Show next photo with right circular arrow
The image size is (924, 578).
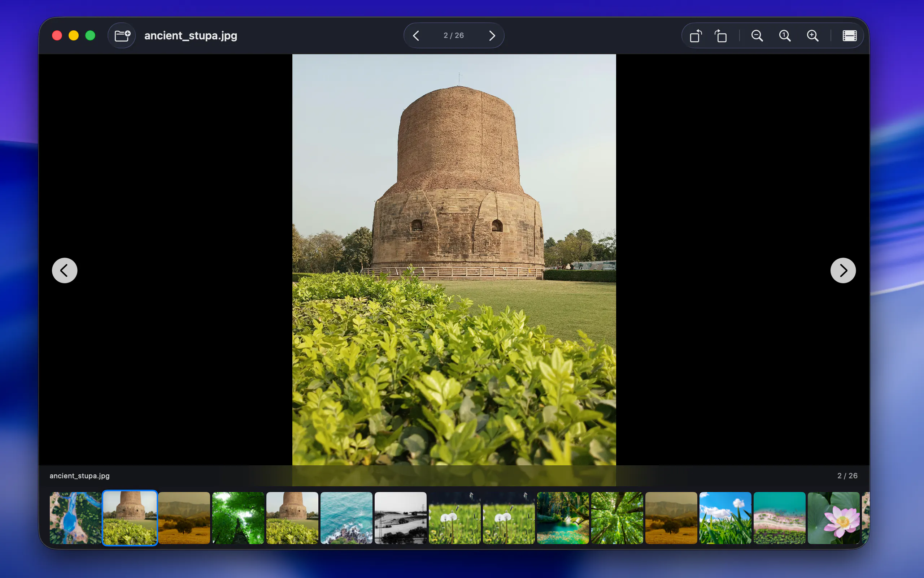(x=843, y=270)
